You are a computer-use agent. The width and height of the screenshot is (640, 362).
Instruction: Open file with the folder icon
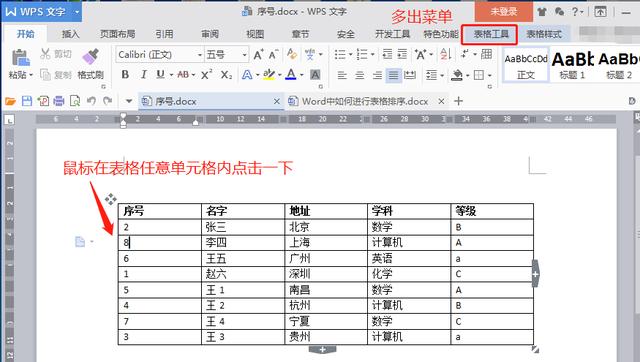coord(10,101)
